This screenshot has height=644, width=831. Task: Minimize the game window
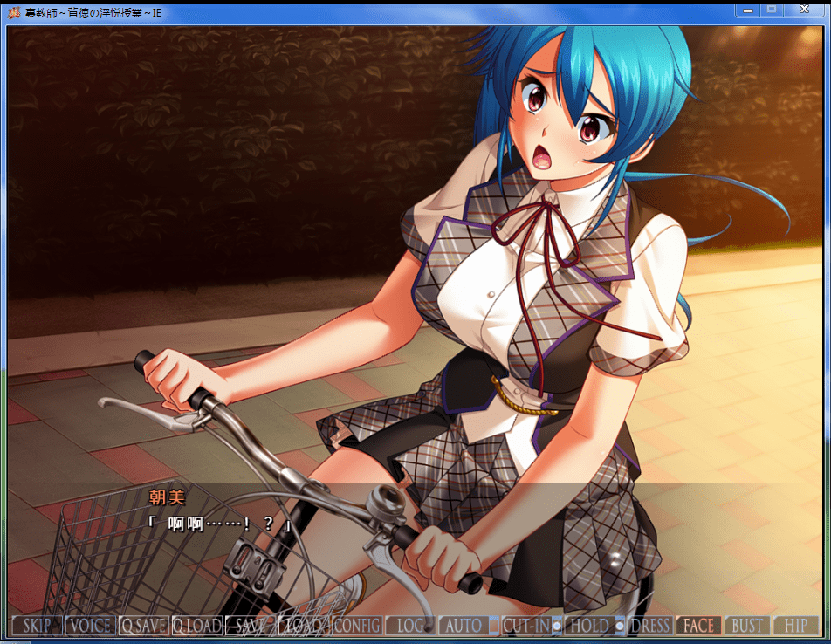pyautogui.click(x=746, y=10)
